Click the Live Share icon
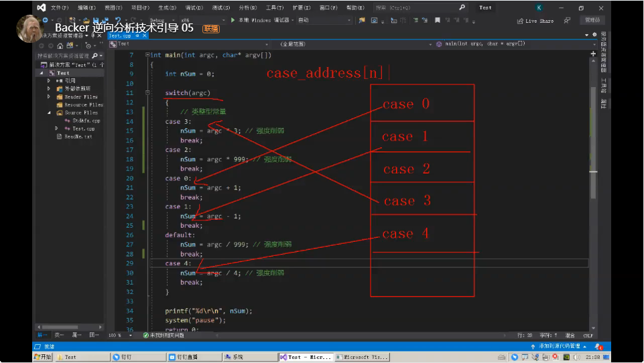 point(520,21)
